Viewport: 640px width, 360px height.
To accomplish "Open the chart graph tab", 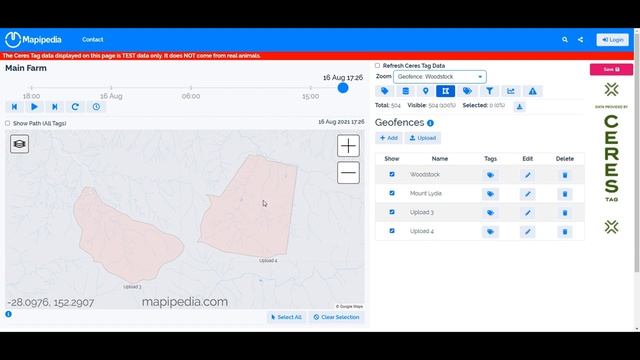I will tap(511, 91).
